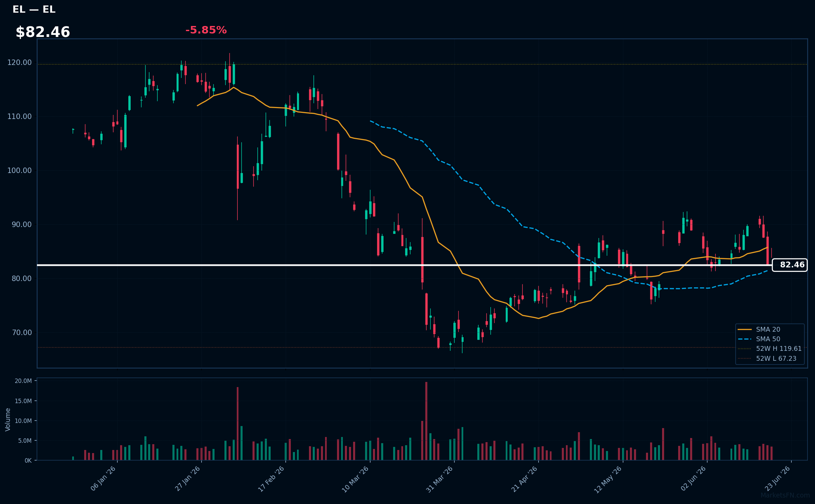
Task: Click the "70.00" price axis label
Action: tap(22, 332)
